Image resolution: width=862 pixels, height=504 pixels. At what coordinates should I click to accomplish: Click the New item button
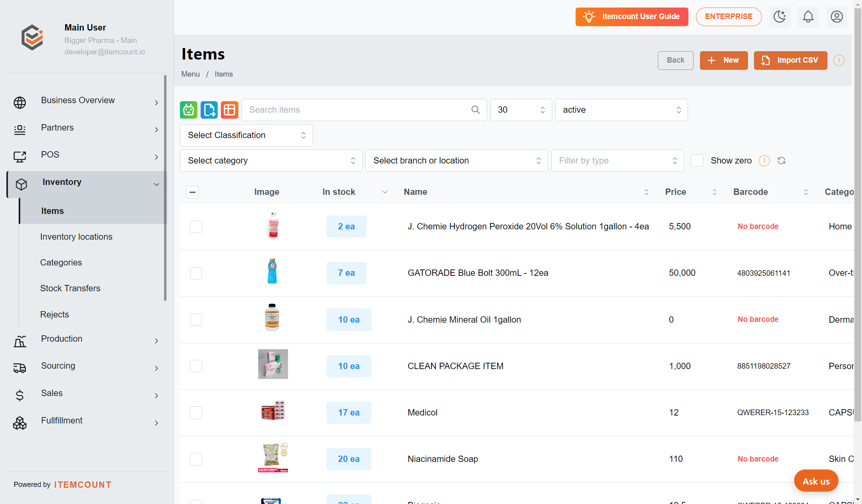pos(723,60)
